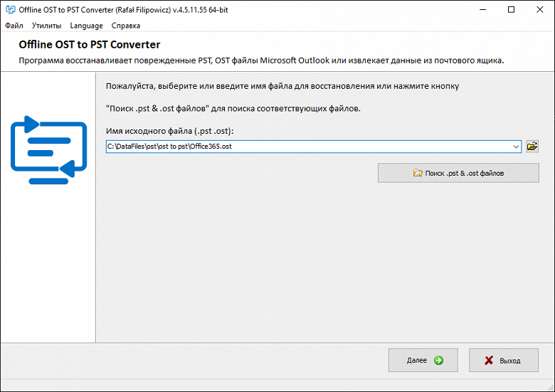The height and width of the screenshot is (392, 555).
Task: Open the Утилиты menu
Action: pyautogui.click(x=46, y=26)
